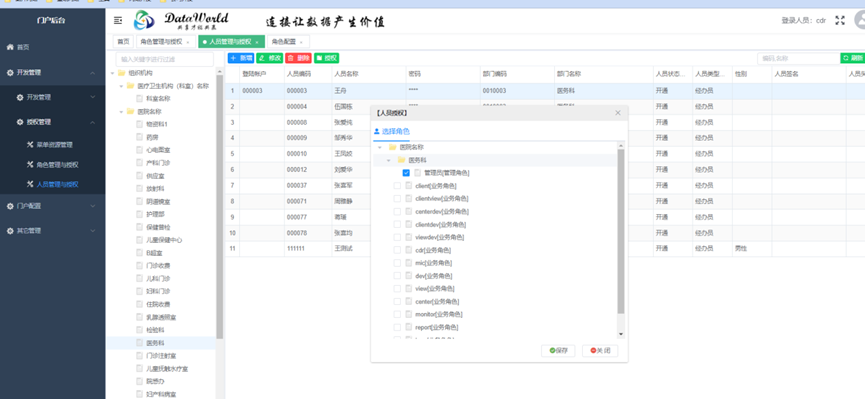Click the folder icon of 组织机构
865x399 pixels.
pos(121,73)
